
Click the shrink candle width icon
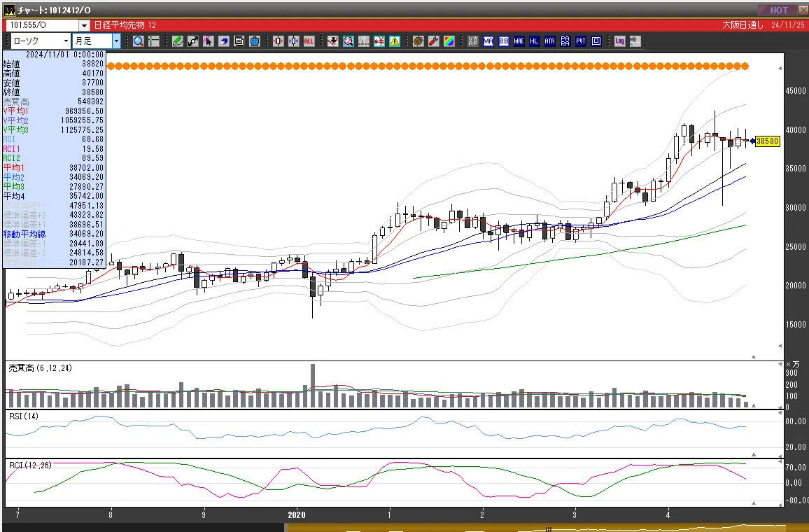tap(293, 41)
